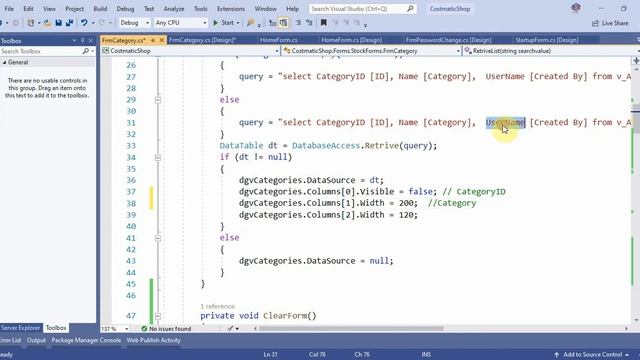The height and width of the screenshot is (360, 640).
Task: Switch to FrmPasswordChange.cs [Design] tab
Action: point(448,40)
